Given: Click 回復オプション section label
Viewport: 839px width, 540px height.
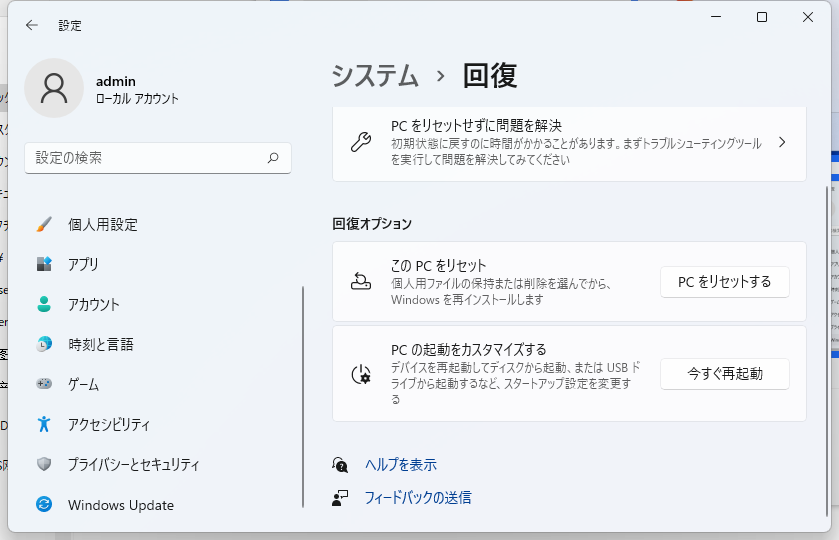Looking at the screenshot, I should click(x=372, y=223).
